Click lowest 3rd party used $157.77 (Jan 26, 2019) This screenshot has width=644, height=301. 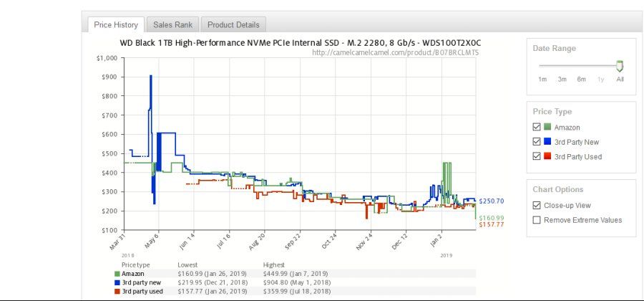click(x=212, y=291)
